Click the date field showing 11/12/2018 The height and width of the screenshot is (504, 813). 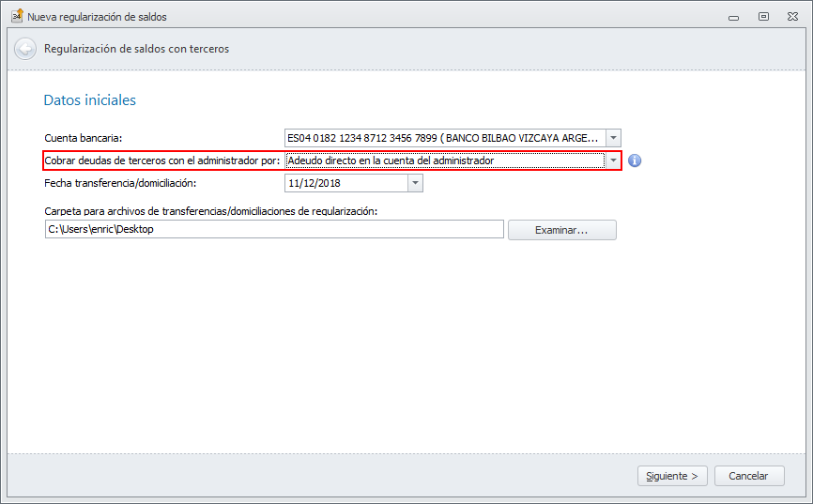(x=345, y=183)
